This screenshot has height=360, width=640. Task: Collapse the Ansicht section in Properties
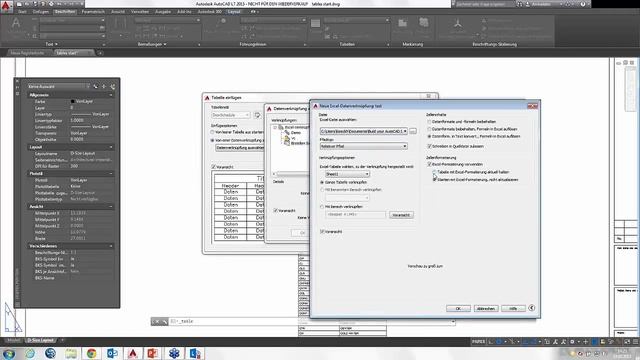point(111,207)
